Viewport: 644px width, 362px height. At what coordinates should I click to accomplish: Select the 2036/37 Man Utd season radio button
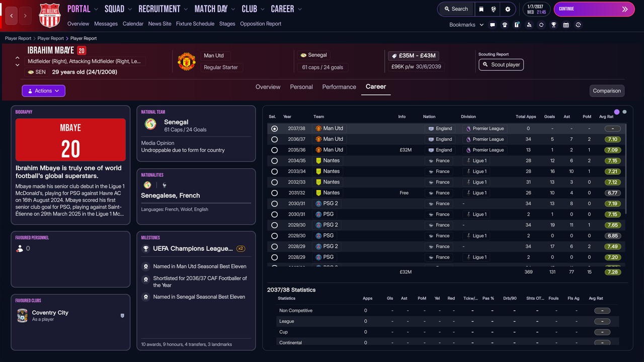274,139
